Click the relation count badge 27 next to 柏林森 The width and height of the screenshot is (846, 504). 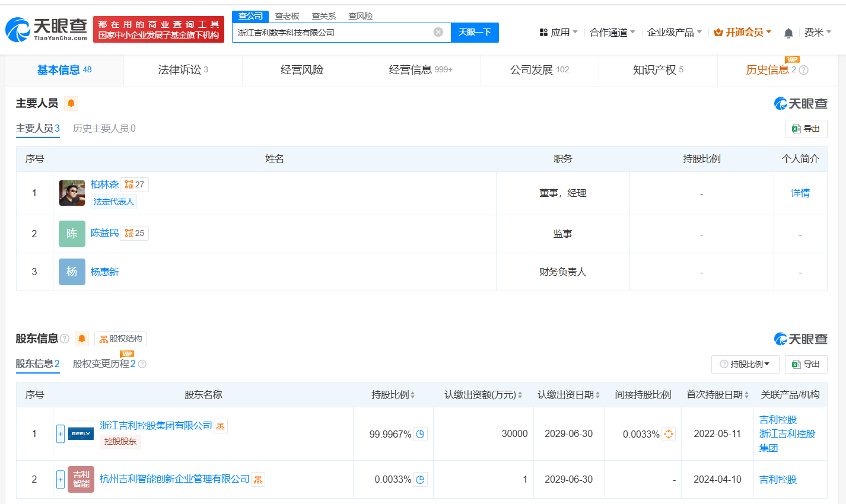pos(135,184)
